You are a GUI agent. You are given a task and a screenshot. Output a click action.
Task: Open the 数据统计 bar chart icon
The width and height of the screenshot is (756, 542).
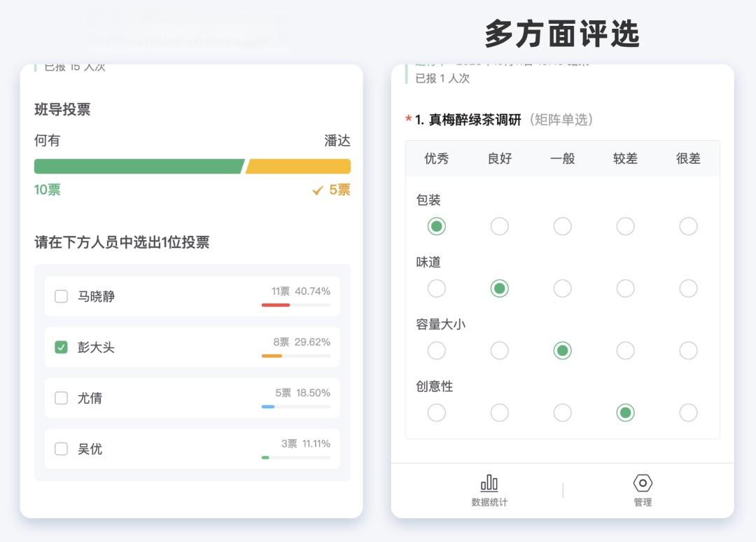(x=489, y=482)
